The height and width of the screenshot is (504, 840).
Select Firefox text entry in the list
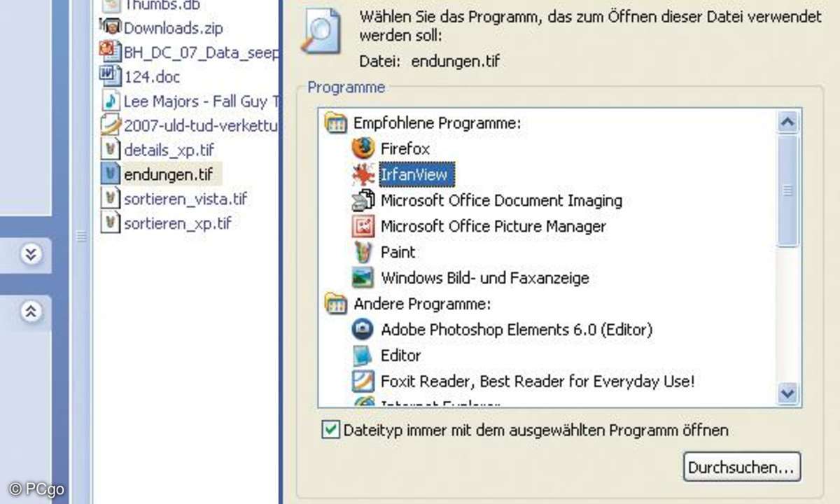[x=405, y=148]
